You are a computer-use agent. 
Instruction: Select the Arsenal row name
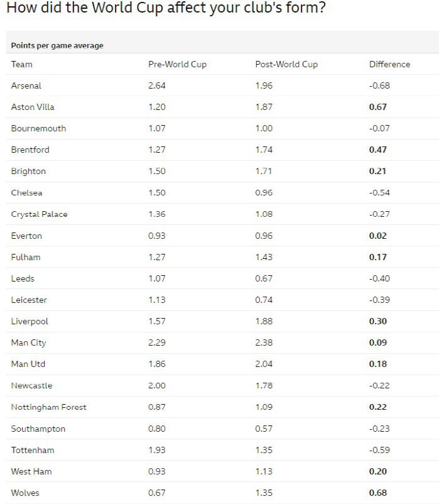coord(26,86)
